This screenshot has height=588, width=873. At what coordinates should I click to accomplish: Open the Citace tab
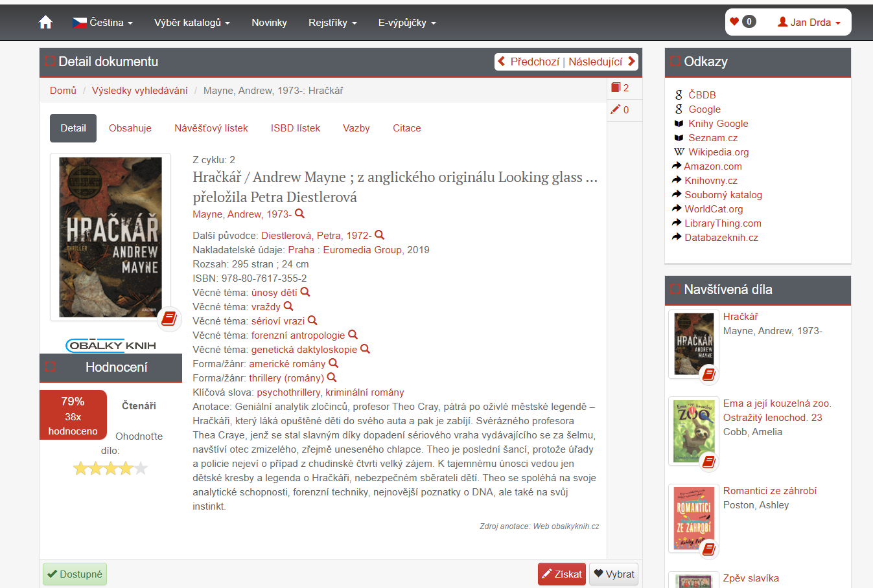[x=407, y=128]
